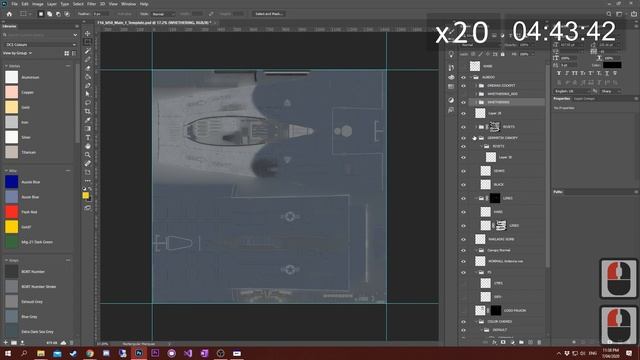Switch to the Properties panel tab
Image resolution: width=640 pixels, height=360 pixels.
click(x=562, y=99)
